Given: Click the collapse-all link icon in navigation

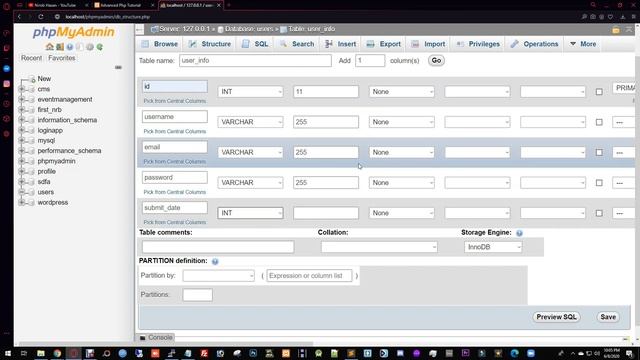Looking at the screenshot, I should tap(118, 67).
